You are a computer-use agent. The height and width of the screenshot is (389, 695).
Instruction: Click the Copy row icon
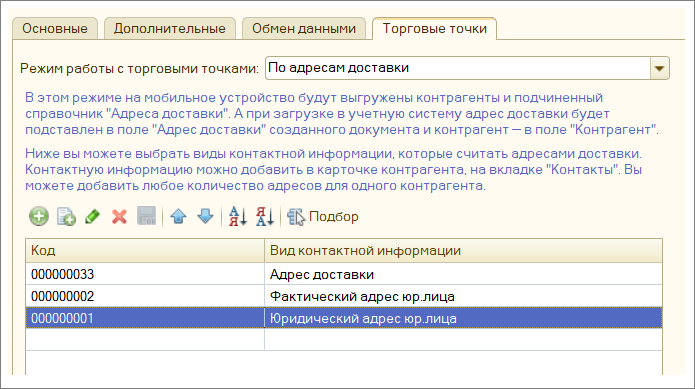point(66,217)
